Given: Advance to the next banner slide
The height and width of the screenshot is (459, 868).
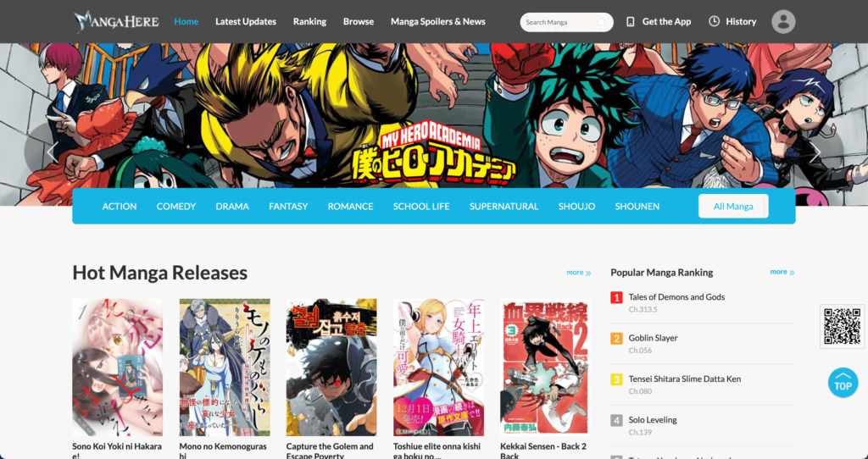Looking at the screenshot, I should (815, 152).
